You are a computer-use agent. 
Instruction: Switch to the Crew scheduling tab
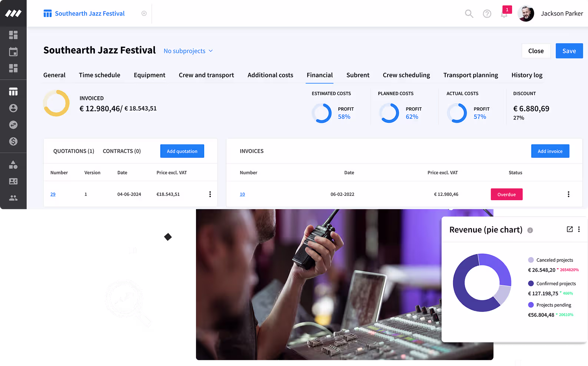click(406, 75)
